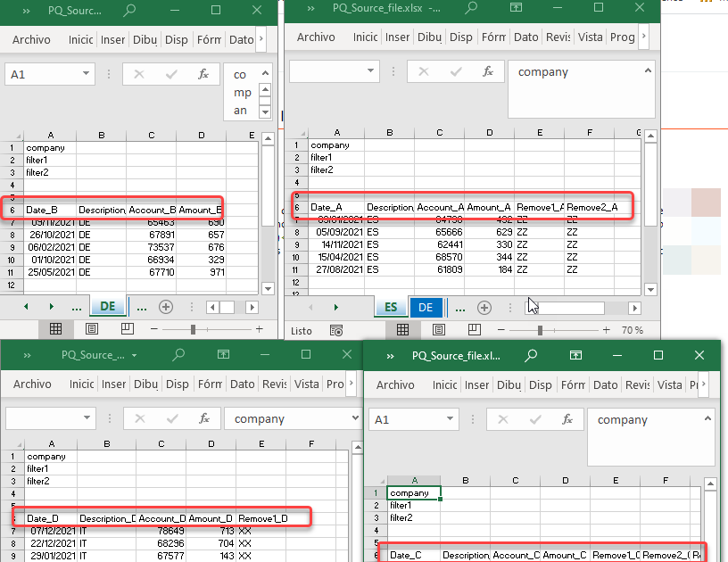Click the New Sheet (+) icon

[x=484, y=306]
